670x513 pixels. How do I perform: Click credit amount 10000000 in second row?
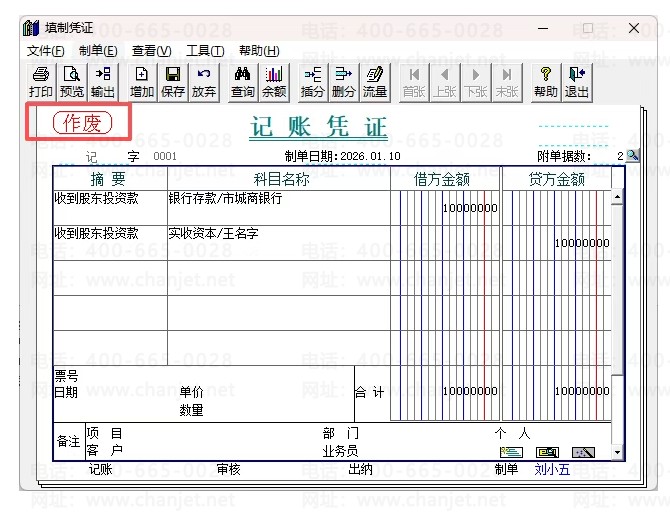point(582,243)
